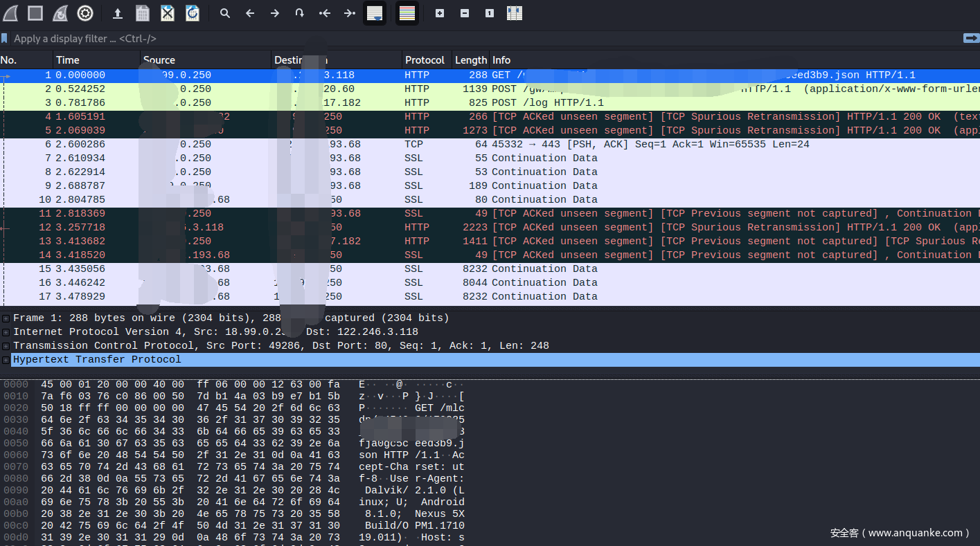This screenshot has height=546, width=980.
Task: Open the display filter bookmark menu
Action: click(5, 39)
